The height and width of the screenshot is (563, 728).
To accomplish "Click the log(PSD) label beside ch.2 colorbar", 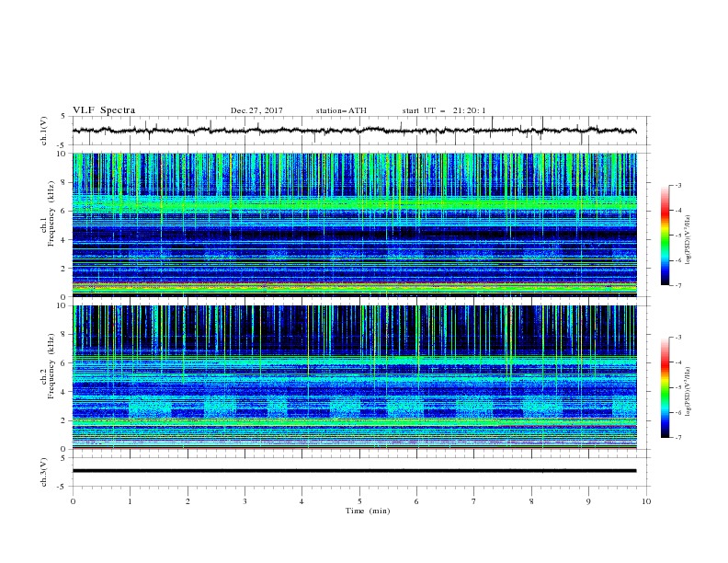I will [688, 391].
